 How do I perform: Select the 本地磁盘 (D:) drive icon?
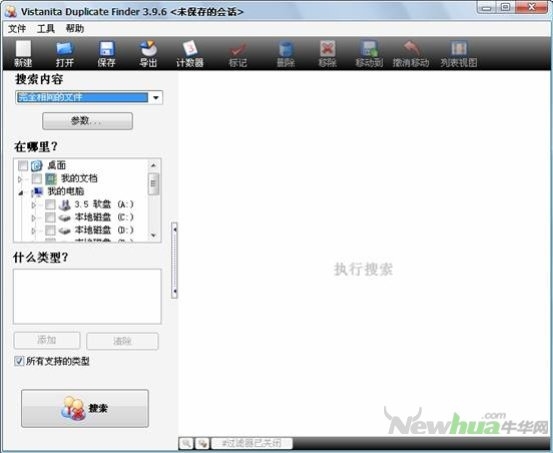coord(65,231)
